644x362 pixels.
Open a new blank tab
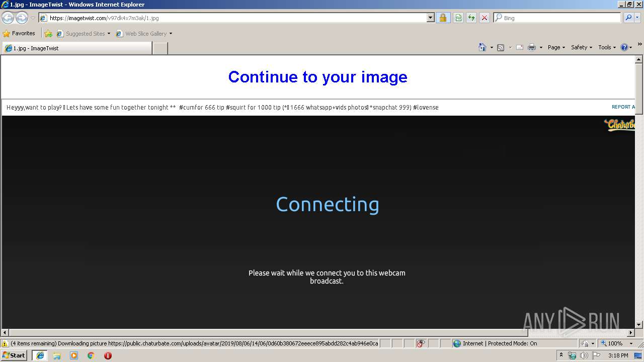[x=160, y=48]
